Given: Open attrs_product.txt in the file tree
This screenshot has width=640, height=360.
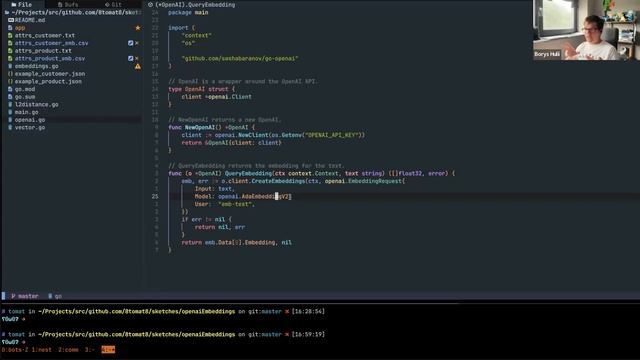Looking at the screenshot, I should point(43,51).
